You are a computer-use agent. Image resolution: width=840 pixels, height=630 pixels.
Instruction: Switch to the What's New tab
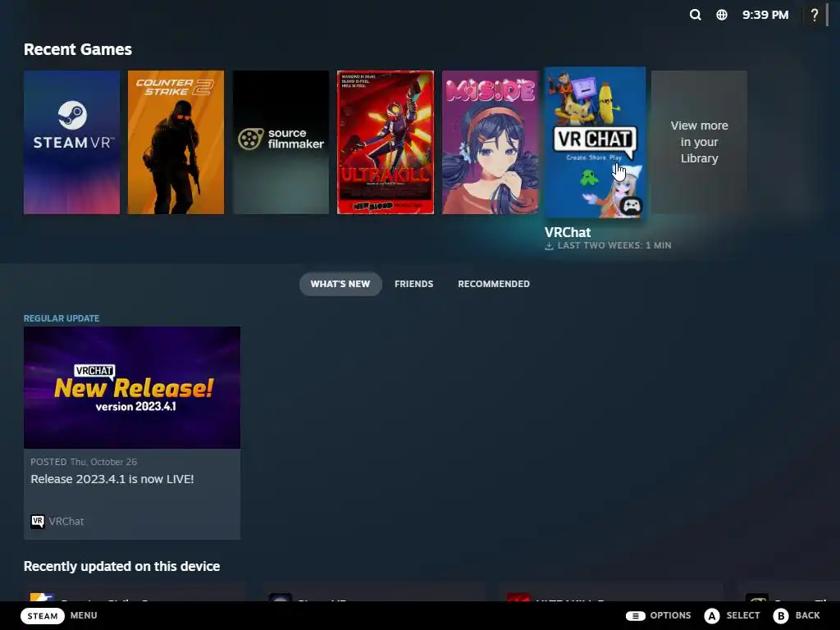pyautogui.click(x=340, y=284)
